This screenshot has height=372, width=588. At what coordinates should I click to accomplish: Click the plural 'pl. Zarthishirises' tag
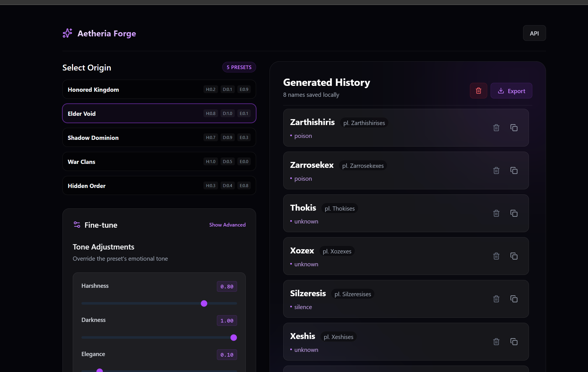coord(364,123)
